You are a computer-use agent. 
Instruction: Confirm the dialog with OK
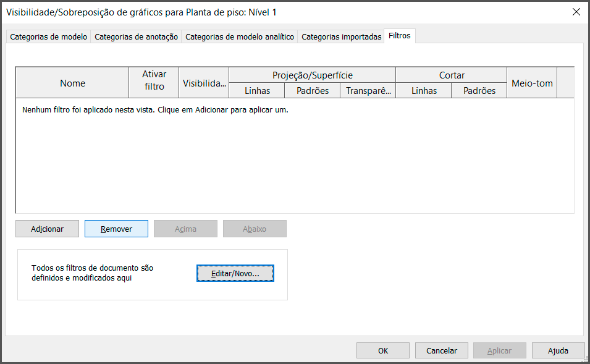[383, 350]
